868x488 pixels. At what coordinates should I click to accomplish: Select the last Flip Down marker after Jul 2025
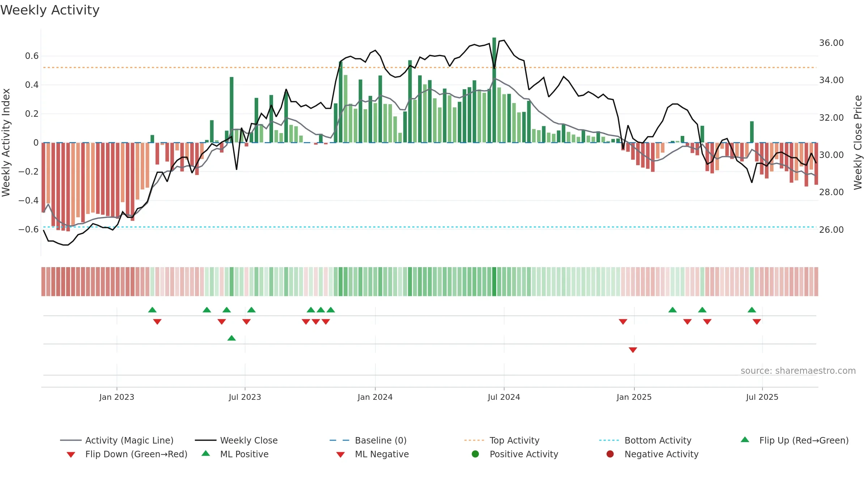click(757, 322)
